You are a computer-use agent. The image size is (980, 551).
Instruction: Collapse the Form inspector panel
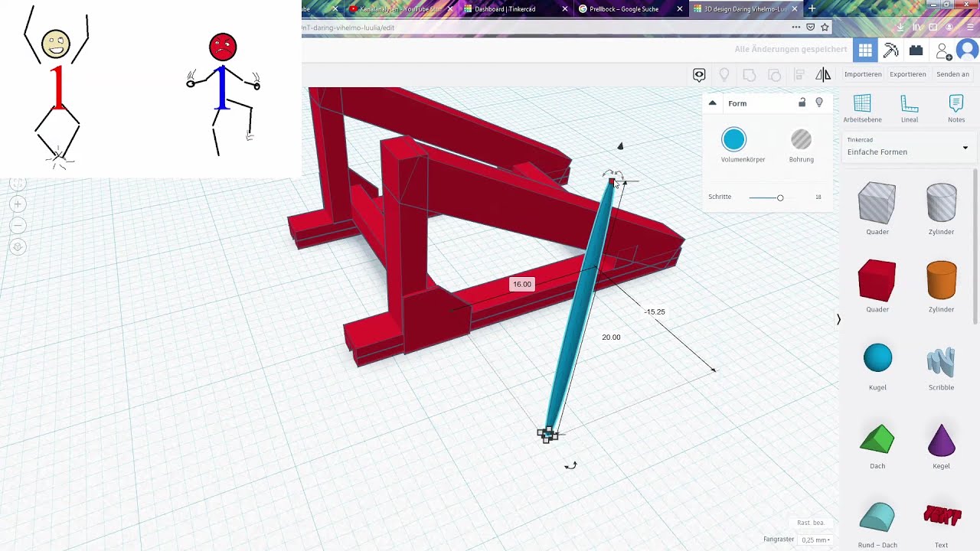[712, 103]
